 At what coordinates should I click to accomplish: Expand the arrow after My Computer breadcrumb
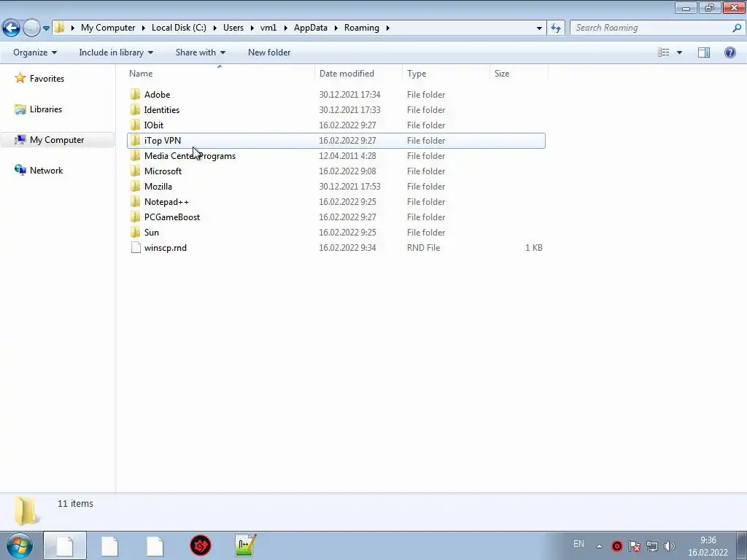pyautogui.click(x=144, y=28)
